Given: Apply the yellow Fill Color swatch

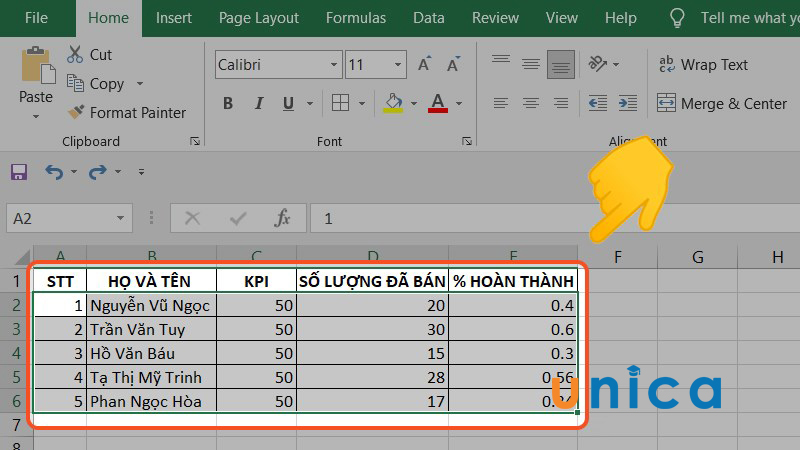Looking at the screenshot, I should click(392, 103).
